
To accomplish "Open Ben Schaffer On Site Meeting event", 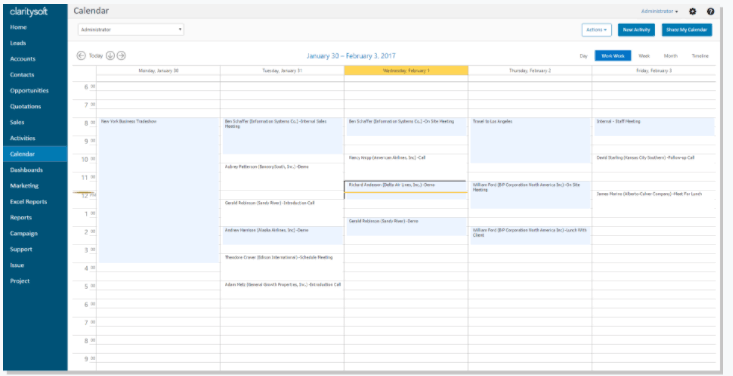I will (x=406, y=127).
